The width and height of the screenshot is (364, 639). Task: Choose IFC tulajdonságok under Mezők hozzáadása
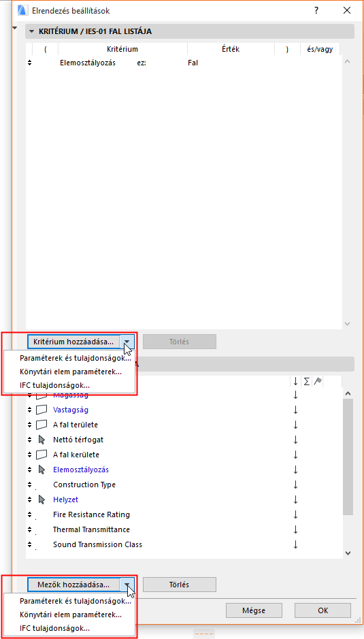click(54, 628)
